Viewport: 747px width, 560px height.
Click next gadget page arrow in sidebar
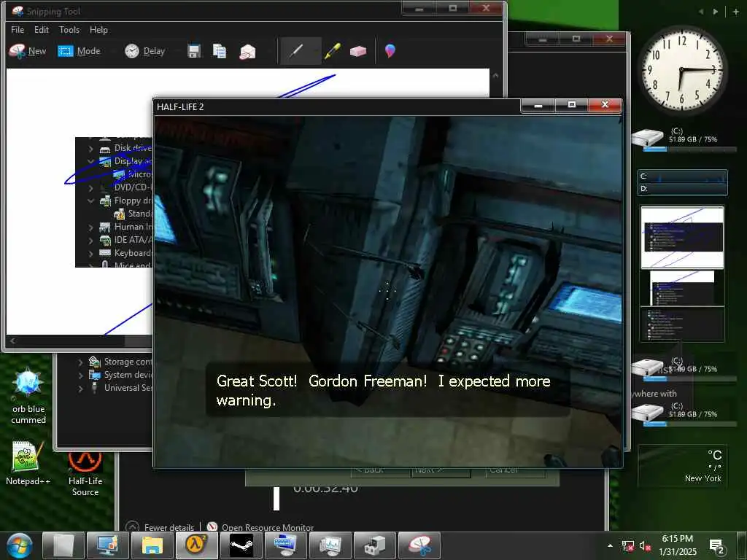716,12
